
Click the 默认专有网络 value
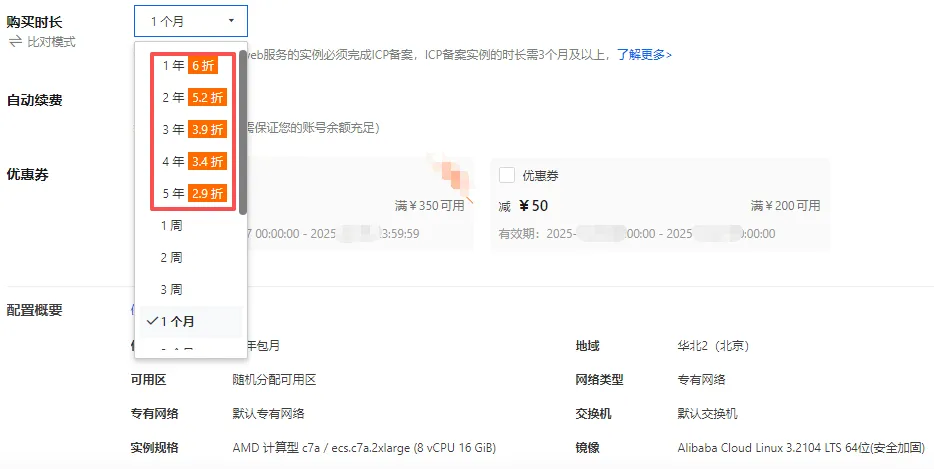(268, 414)
